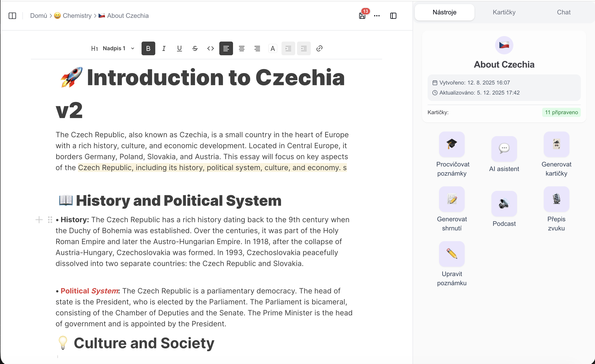Apply strikethrough formatting
Viewport: 595px width, 364px height.
coord(195,48)
